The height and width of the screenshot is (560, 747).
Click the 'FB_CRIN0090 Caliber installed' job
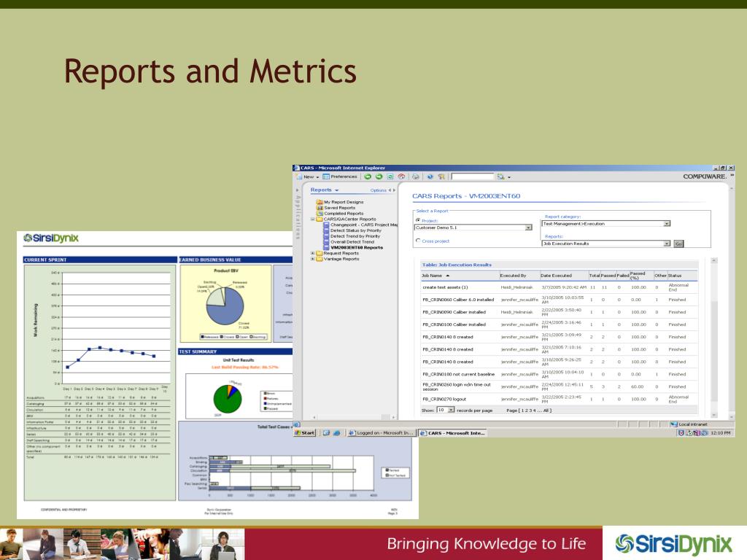coord(454,312)
